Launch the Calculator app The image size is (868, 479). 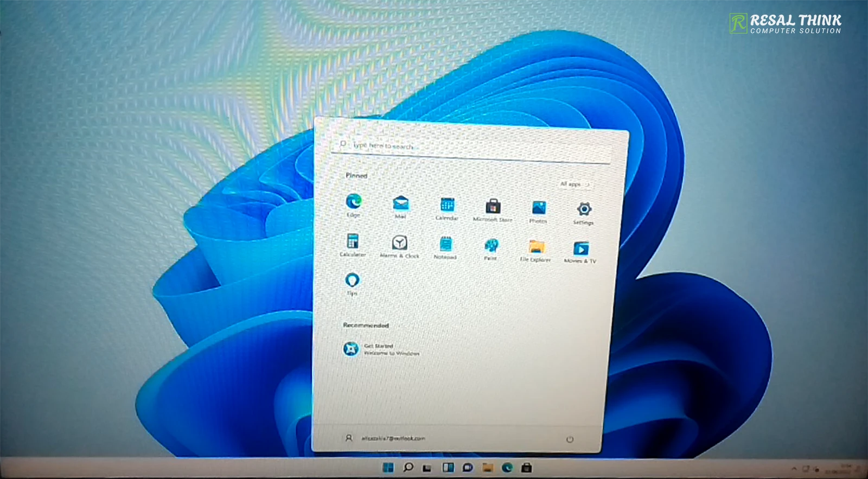pyautogui.click(x=353, y=245)
